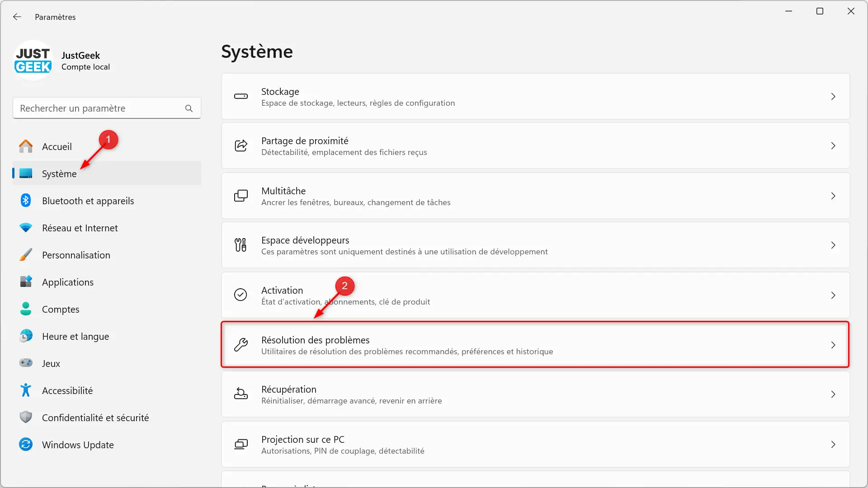Viewport: 868px width, 488px height.
Task: Click the Activation row chevron
Action: pos(833,295)
